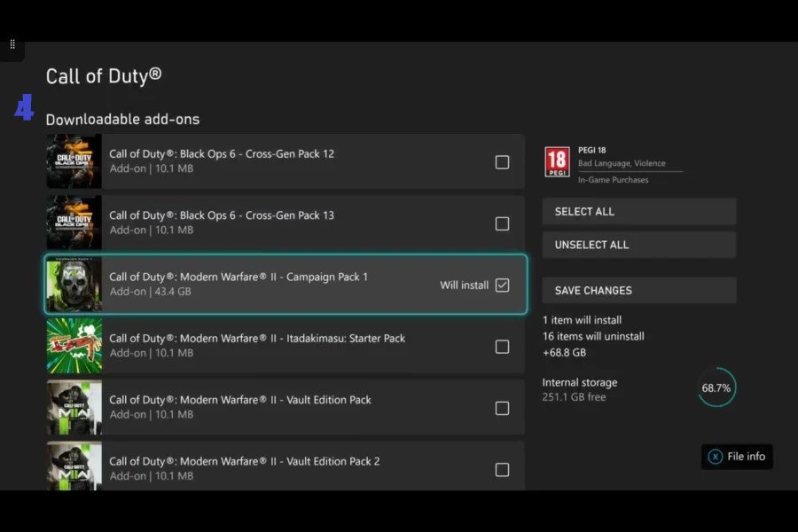Image resolution: width=798 pixels, height=532 pixels.
Task: Select Vault Edition Pack thumbnail
Action: point(74,407)
